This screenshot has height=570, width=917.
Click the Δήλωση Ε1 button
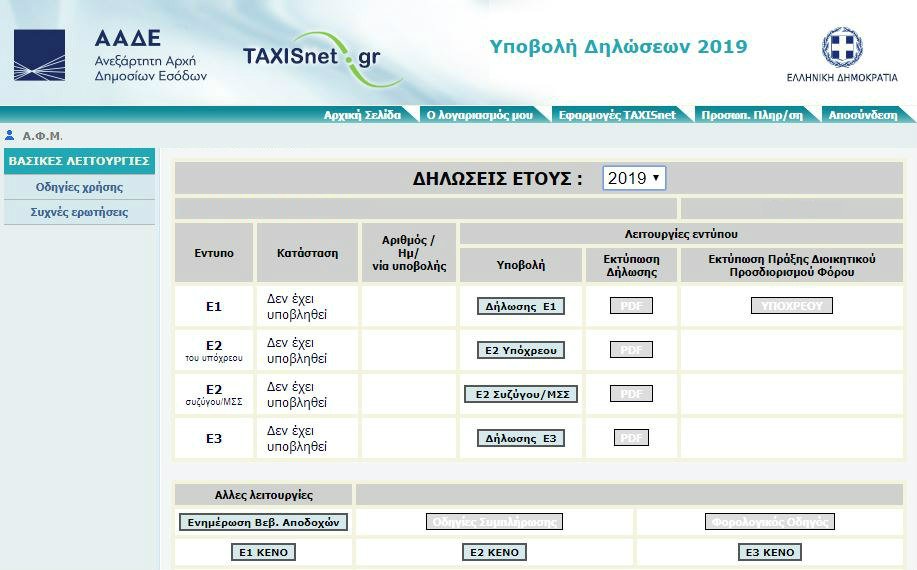520,306
